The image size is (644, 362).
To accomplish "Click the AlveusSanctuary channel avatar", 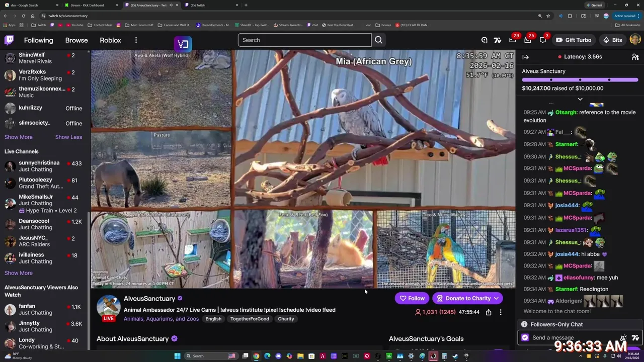I will (x=108, y=307).
